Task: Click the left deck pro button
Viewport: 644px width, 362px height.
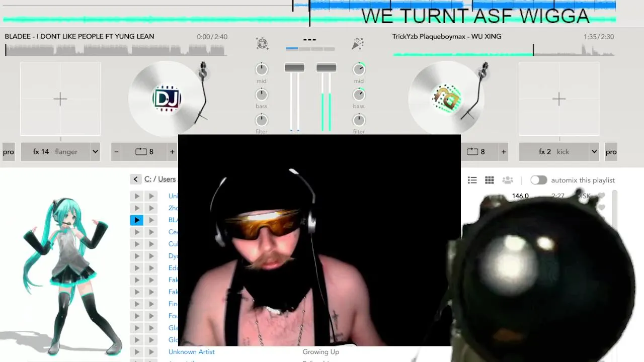Action: 9,151
